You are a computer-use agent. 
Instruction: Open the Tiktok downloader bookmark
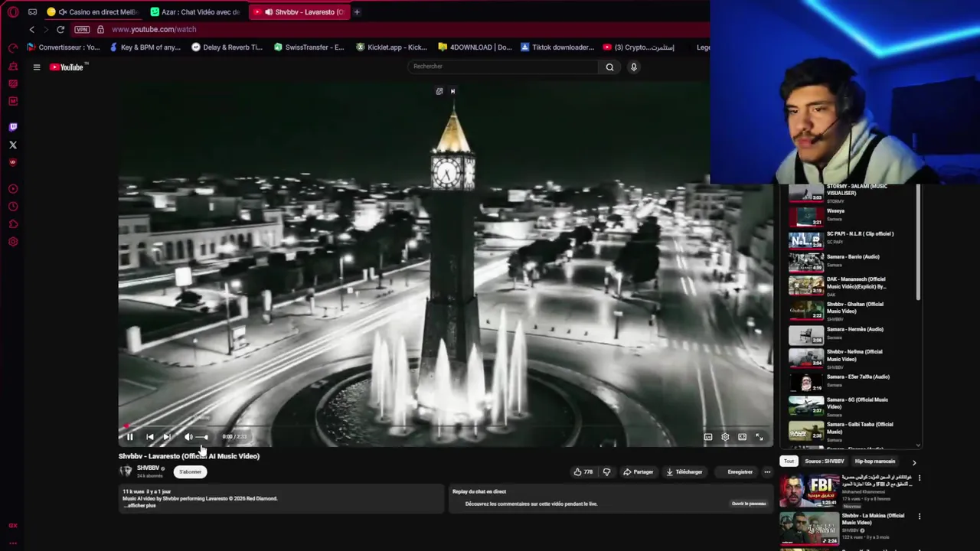[x=557, y=47]
